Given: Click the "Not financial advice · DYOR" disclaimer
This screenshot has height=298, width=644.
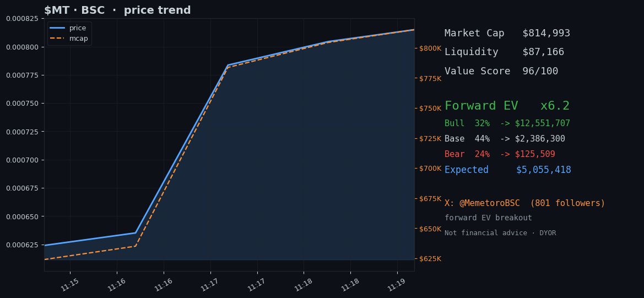Looking at the screenshot, I should [x=500, y=233].
